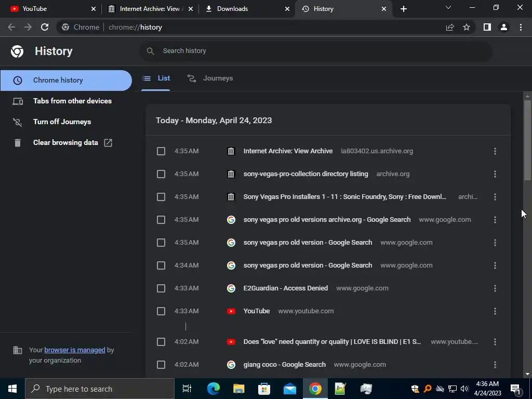Select Chrome history in the sidebar
Image resolution: width=532 pixels, height=399 pixels.
[66, 81]
